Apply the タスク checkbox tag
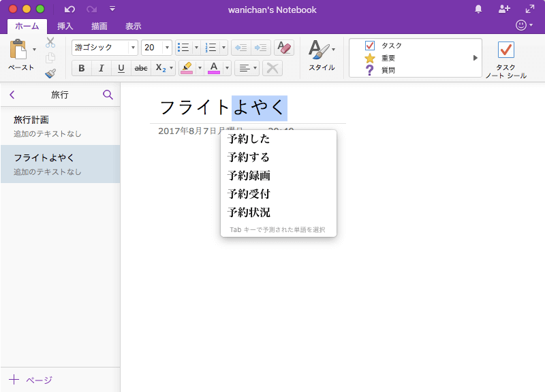This screenshot has width=545, height=392. point(384,46)
